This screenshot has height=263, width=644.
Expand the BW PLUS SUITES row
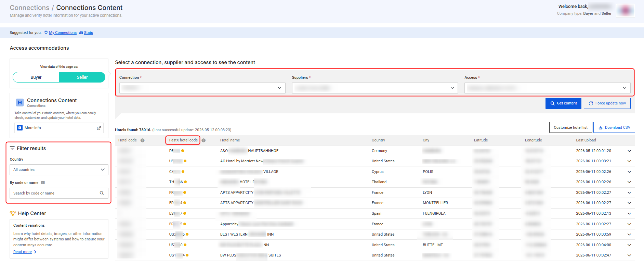[x=629, y=255]
